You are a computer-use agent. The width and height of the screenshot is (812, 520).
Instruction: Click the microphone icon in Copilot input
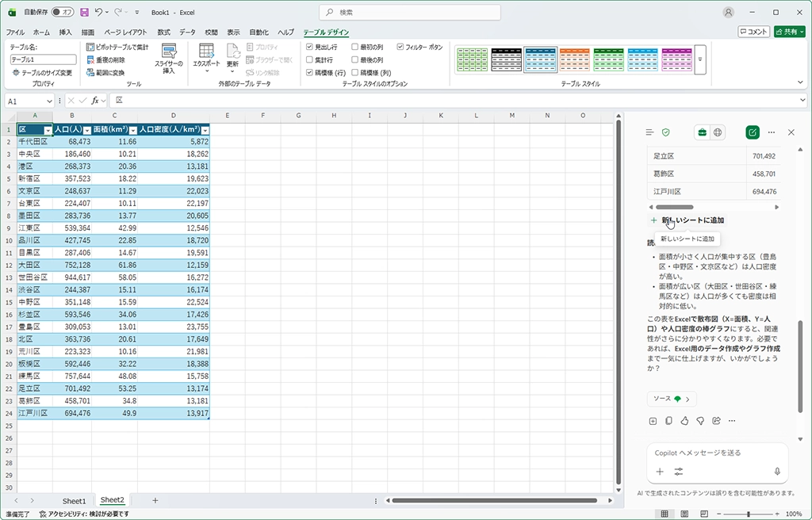pyautogui.click(x=776, y=472)
